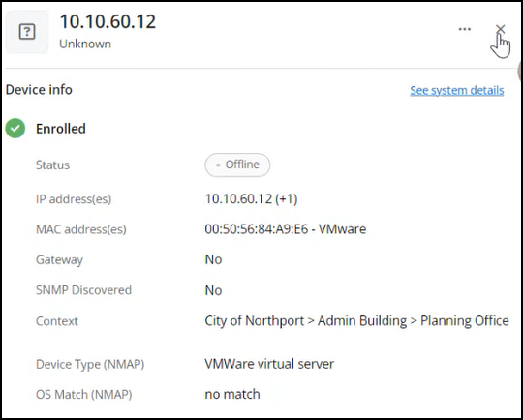Click Planning Office in context path

(464, 320)
